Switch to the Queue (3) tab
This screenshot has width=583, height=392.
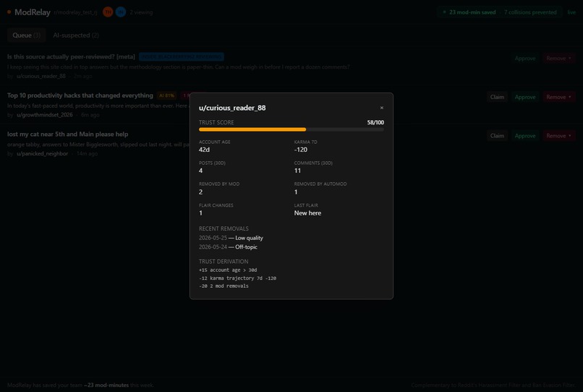(x=26, y=35)
